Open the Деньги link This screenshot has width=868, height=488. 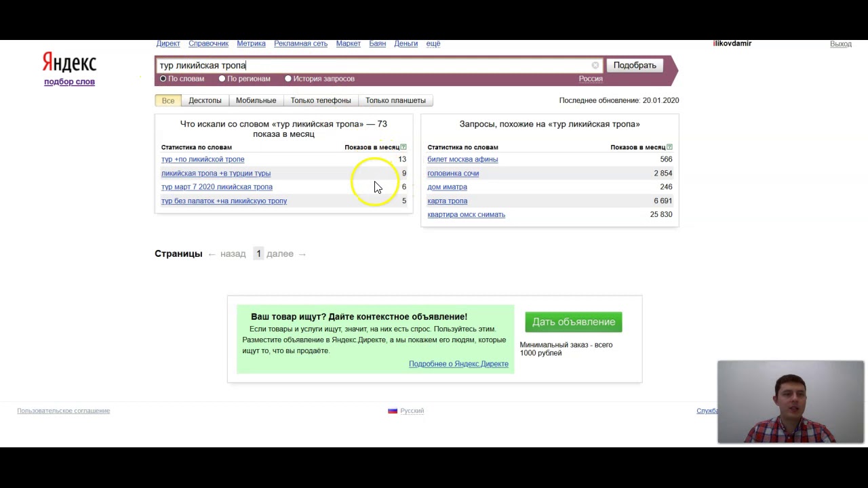406,43
